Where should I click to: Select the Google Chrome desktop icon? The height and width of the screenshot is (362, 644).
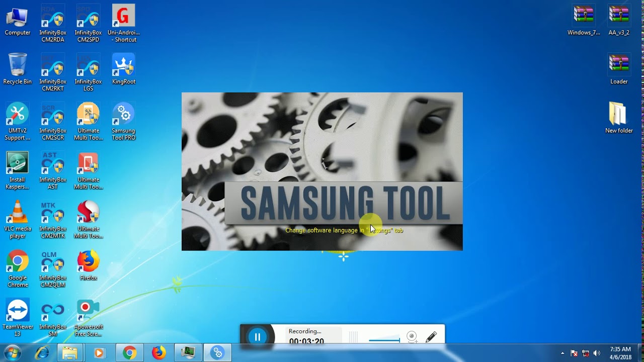click(18, 269)
